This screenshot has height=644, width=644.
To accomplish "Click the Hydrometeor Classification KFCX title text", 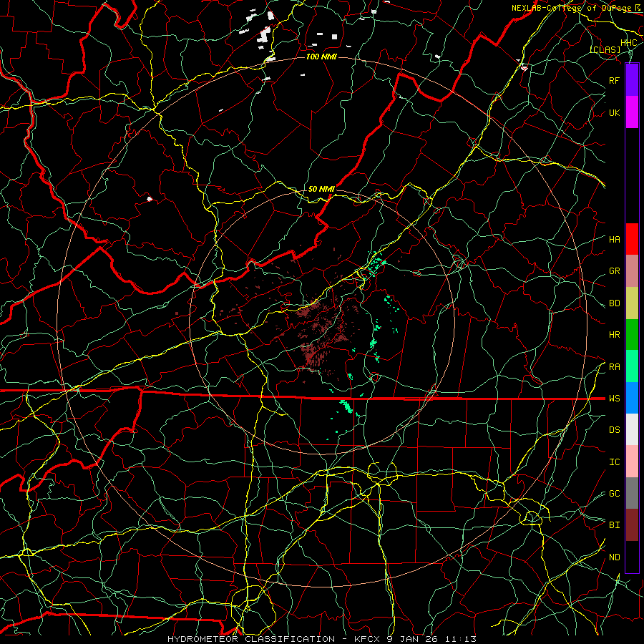I will (x=322, y=639).
